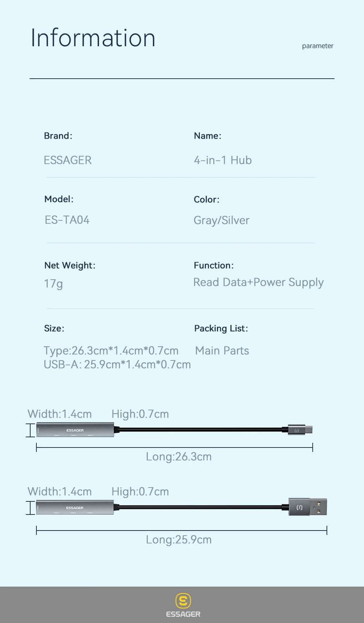Click the yellow Essager logo icon in footer
364x623 pixels.
coord(183,600)
